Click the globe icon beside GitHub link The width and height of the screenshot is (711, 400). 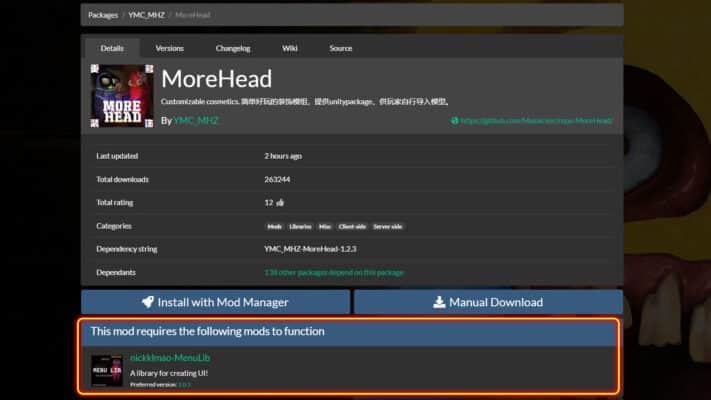point(455,121)
